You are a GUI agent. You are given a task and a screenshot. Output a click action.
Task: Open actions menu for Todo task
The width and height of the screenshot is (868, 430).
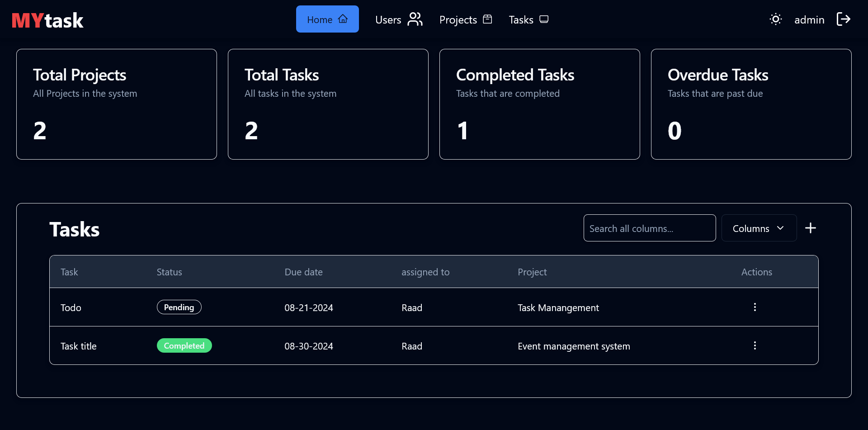pos(755,307)
